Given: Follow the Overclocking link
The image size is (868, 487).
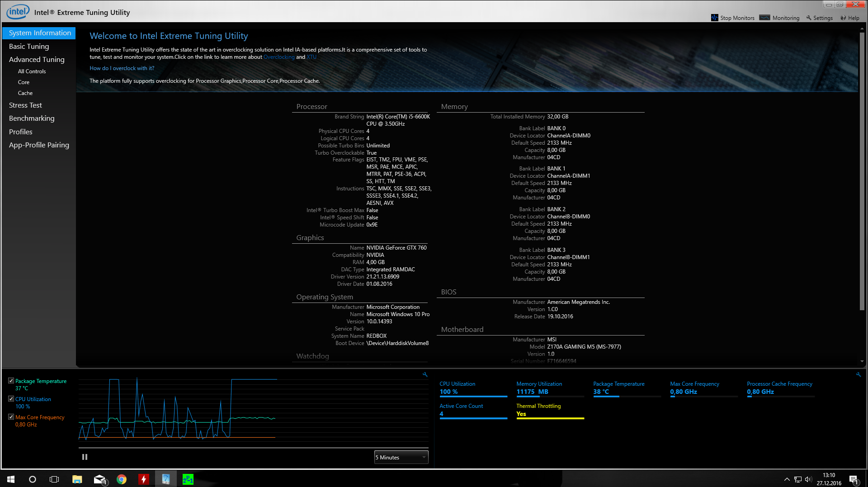Looking at the screenshot, I should click(x=279, y=57).
